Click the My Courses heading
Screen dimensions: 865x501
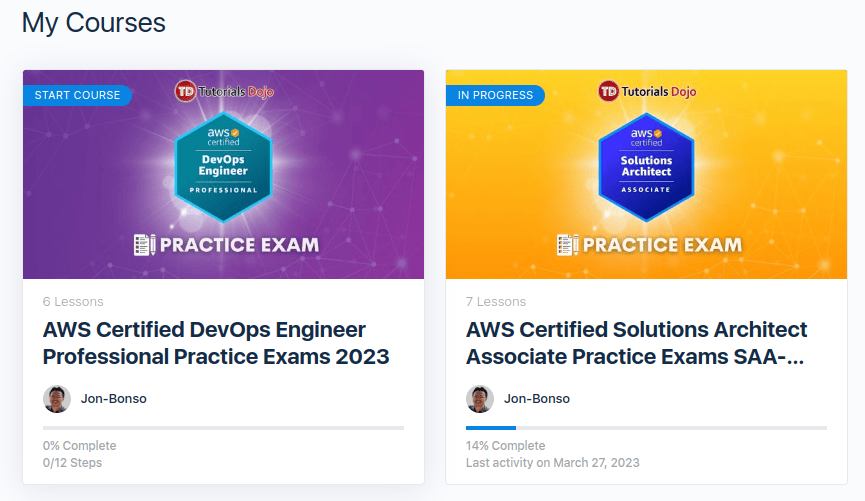click(x=94, y=22)
